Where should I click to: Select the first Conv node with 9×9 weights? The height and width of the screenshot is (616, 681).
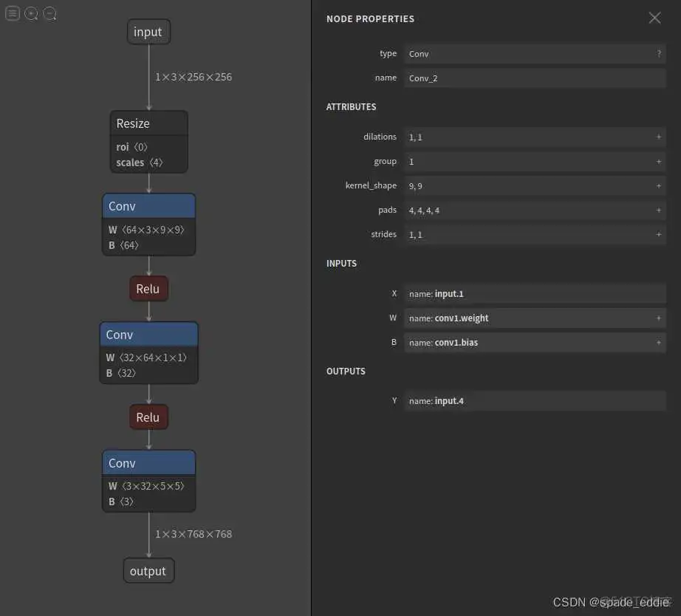click(x=148, y=207)
